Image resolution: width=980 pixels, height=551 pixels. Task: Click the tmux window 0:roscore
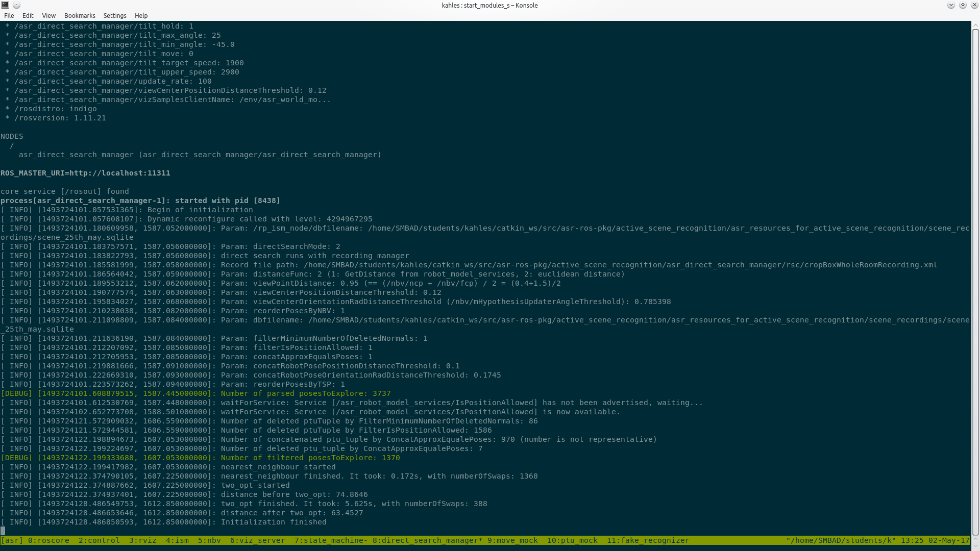pyautogui.click(x=48, y=541)
